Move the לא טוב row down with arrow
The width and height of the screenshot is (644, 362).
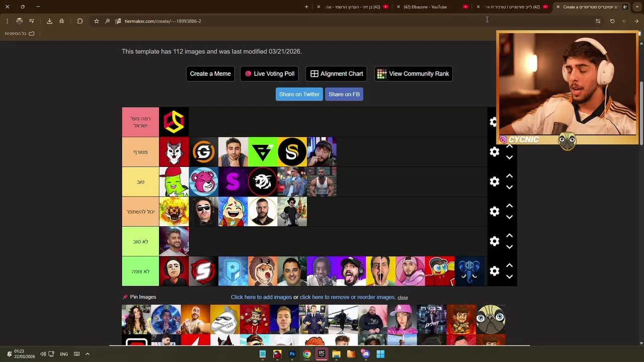pyautogui.click(x=509, y=247)
